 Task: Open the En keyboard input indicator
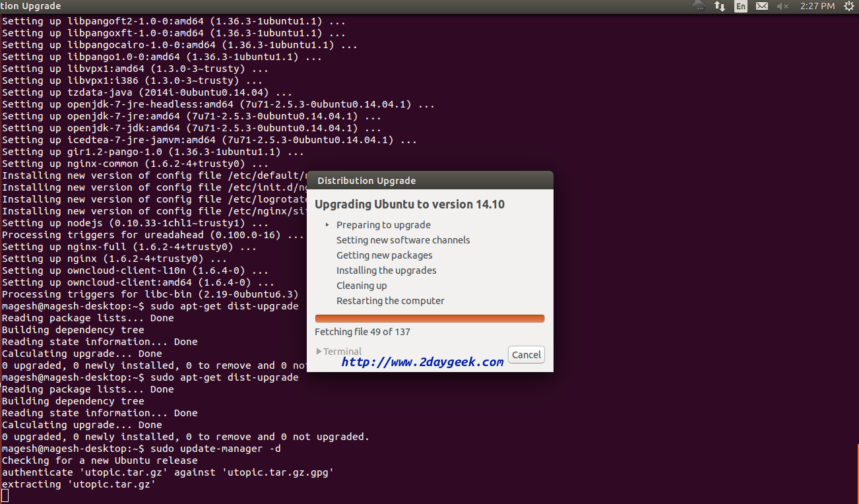741,6
